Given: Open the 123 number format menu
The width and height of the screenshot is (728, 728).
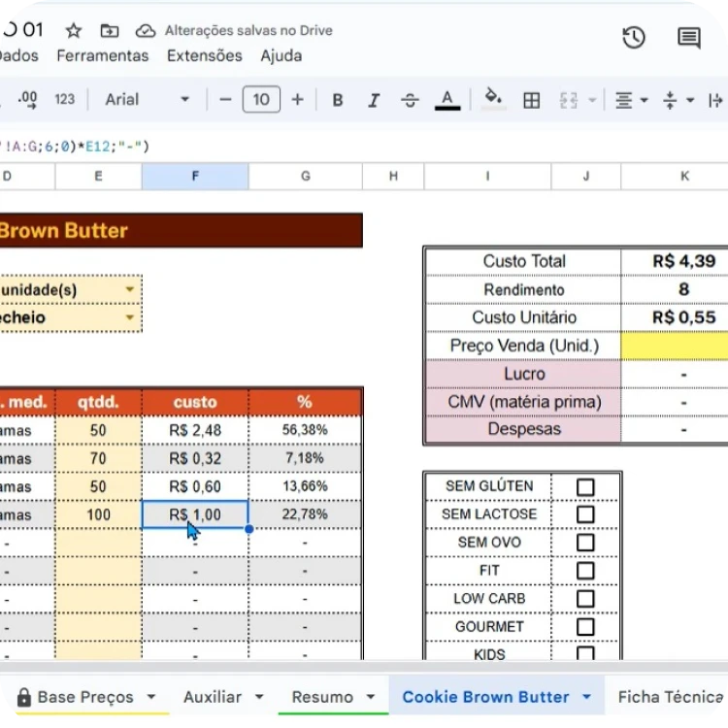Looking at the screenshot, I should click(x=64, y=99).
